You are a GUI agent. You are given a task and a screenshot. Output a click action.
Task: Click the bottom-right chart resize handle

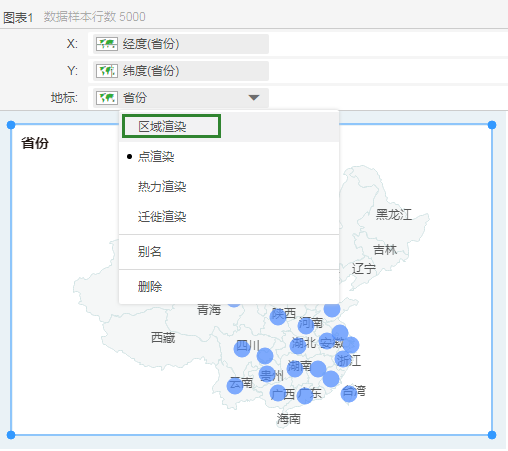(492, 435)
